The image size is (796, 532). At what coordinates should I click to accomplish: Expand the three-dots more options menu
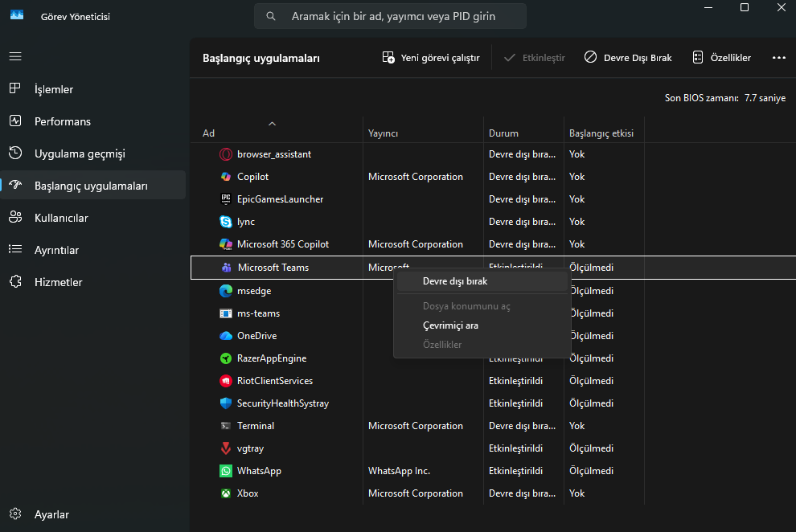[778, 58]
